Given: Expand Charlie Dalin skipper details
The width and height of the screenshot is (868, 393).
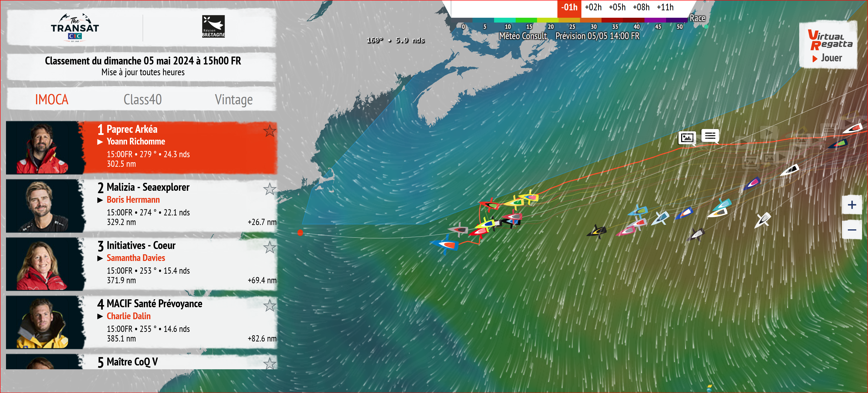Looking at the screenshot, I should point(100,317).
